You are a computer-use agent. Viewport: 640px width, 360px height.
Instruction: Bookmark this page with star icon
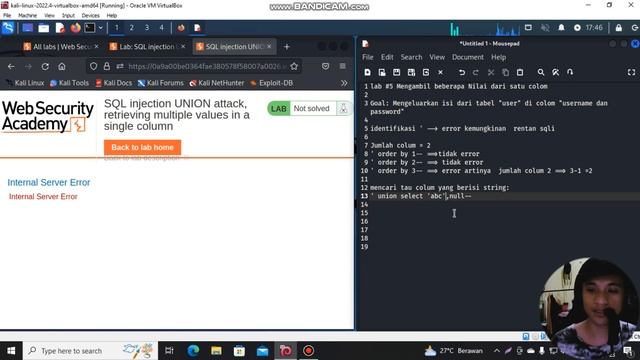point(294,66)
